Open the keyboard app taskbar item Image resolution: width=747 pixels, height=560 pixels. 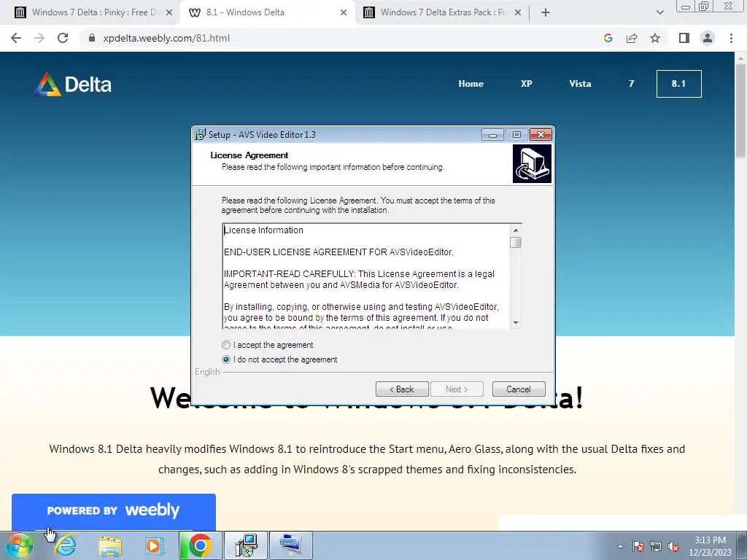pos(291,545)
